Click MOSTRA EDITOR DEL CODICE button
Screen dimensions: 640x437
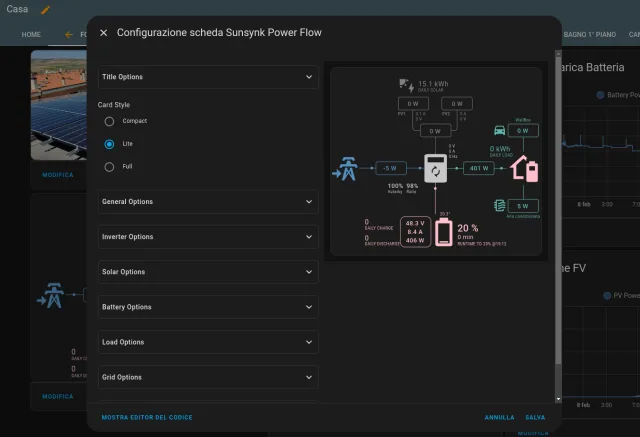click(147, 417)
